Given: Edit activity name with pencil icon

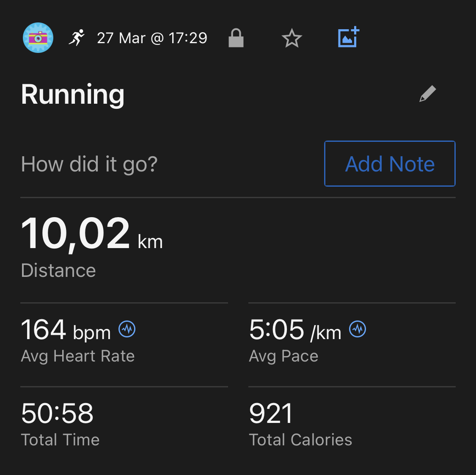Looking at the screenshot, I should click(x=427, y=94).
